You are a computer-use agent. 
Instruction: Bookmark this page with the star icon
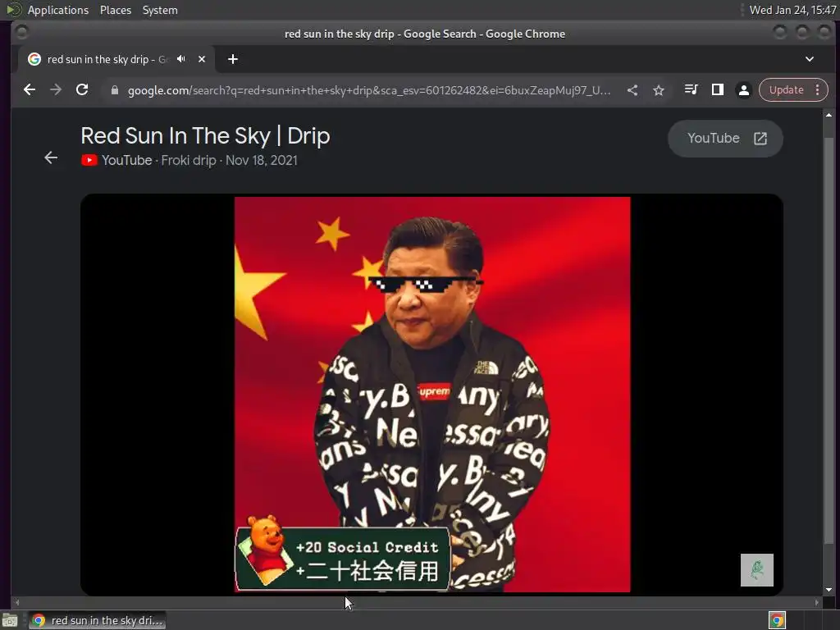pyautogui.click(x=659, y=90)
